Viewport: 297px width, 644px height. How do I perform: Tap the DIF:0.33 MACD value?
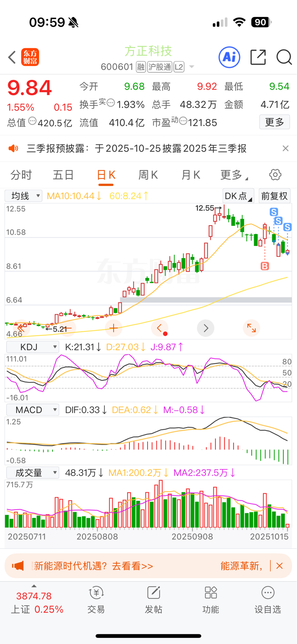point(86,410)
